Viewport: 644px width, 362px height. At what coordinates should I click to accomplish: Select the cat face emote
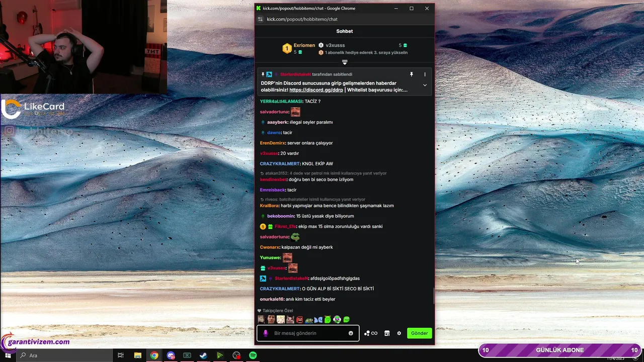(290, 319)
